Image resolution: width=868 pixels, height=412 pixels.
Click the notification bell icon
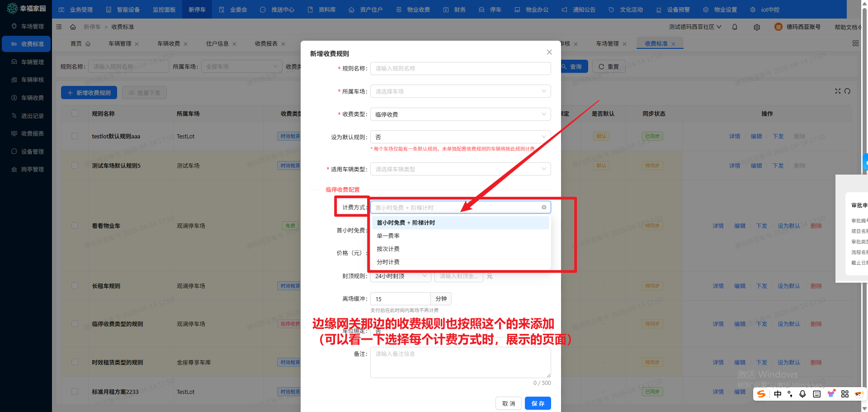click(735, 27)
